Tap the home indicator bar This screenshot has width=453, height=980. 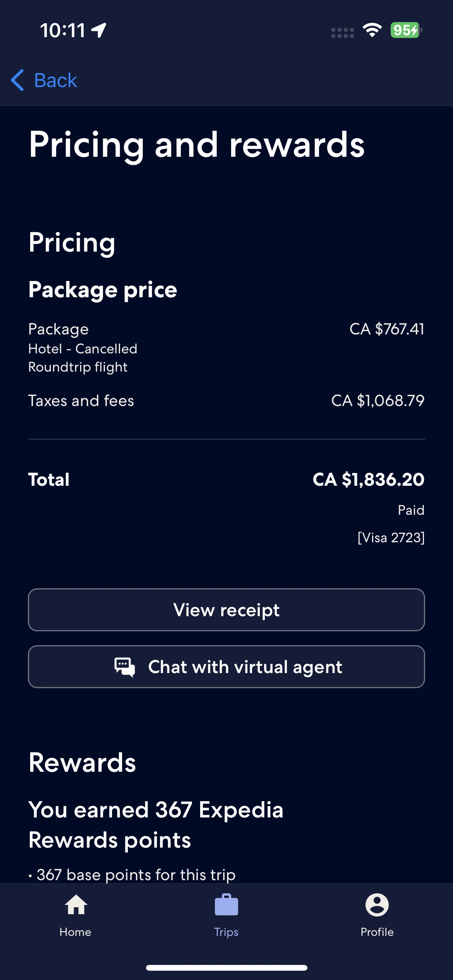(x=226, y=968)
